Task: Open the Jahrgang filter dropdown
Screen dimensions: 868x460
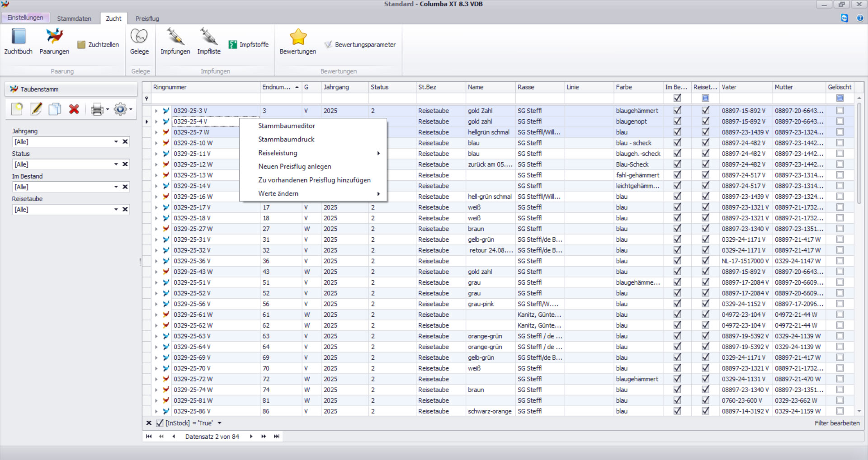Action: pyautogui.click(x=116, y=142)
